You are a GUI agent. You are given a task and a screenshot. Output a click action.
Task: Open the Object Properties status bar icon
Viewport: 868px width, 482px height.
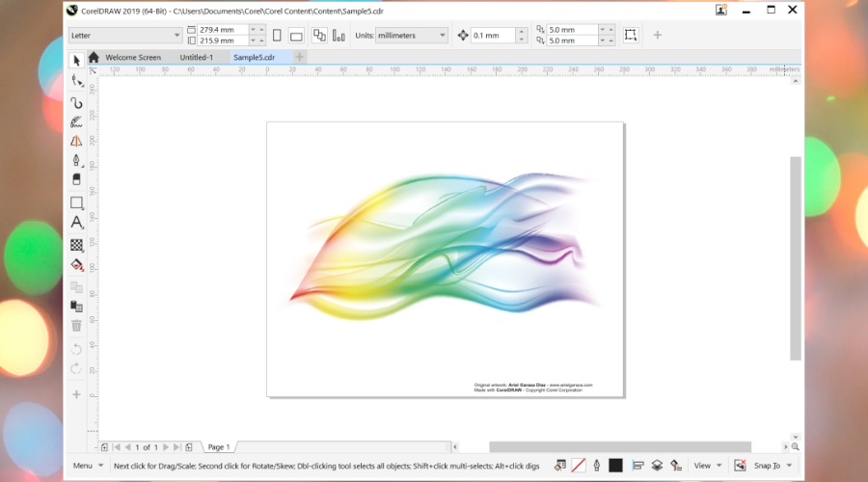click(x=560, y=466)
